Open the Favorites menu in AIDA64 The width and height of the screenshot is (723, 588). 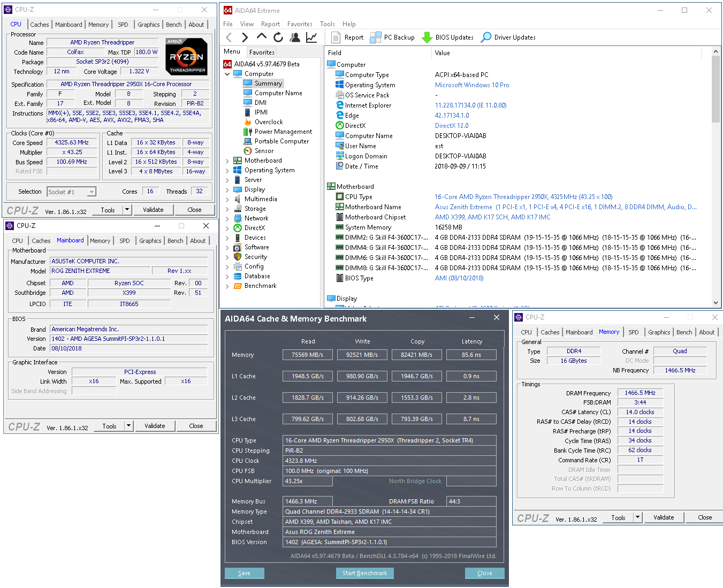(300, 24)
